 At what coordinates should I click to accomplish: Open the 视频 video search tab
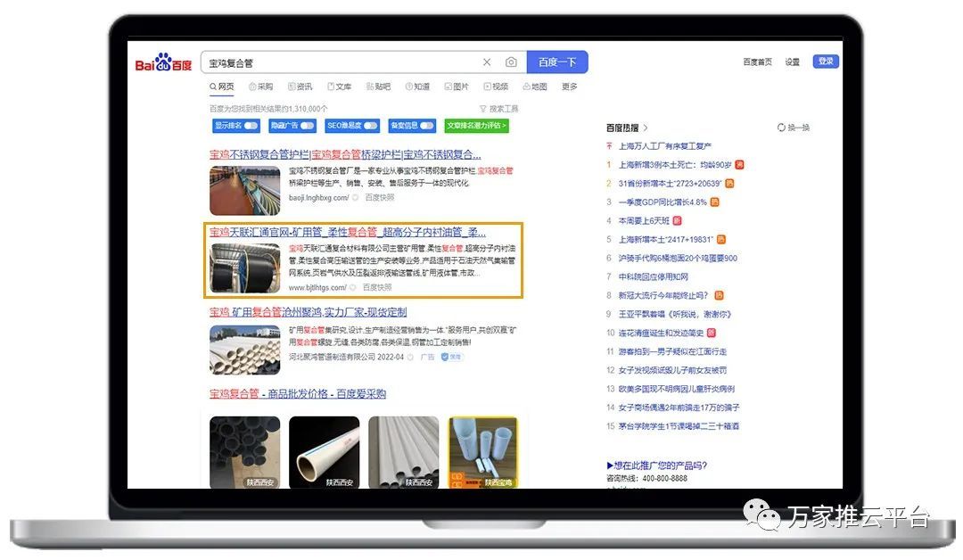point(496,86)
